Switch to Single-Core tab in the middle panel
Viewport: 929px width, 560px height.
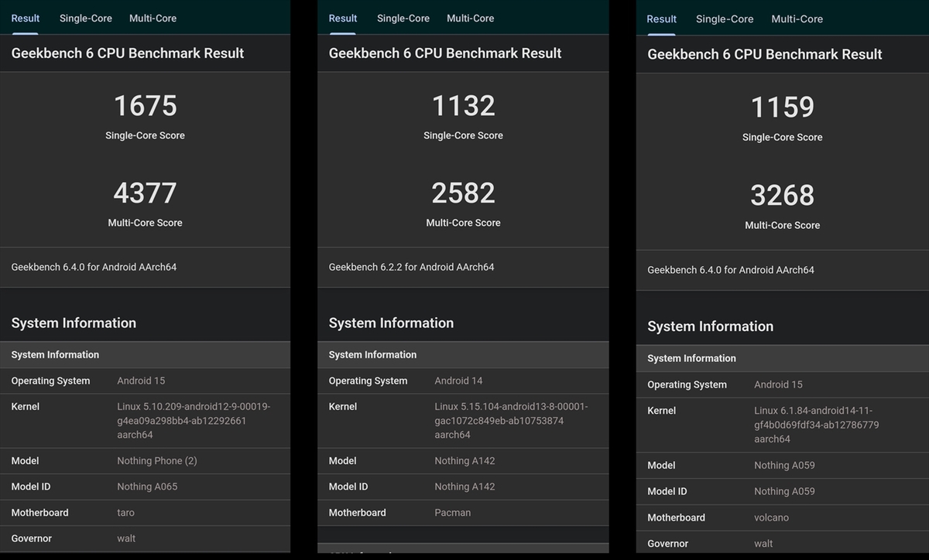(403, 18)
